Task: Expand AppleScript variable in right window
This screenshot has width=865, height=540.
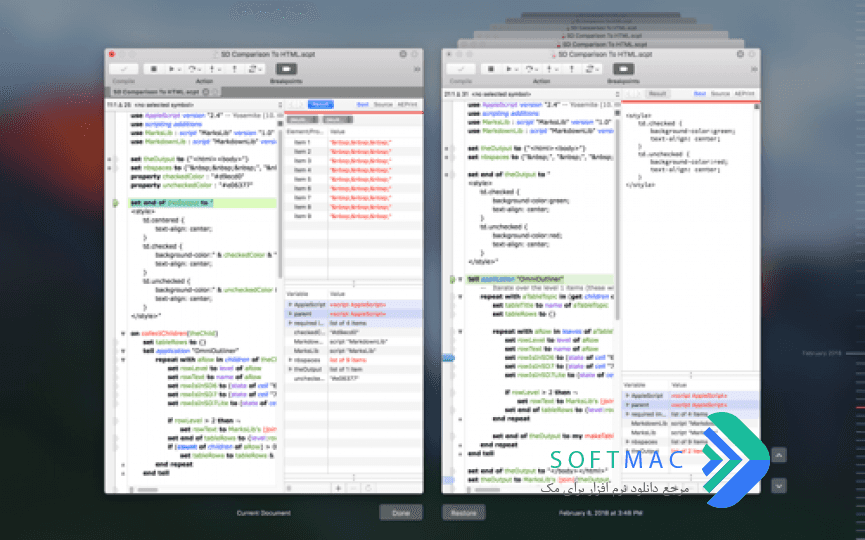Action: click(627, 395)
